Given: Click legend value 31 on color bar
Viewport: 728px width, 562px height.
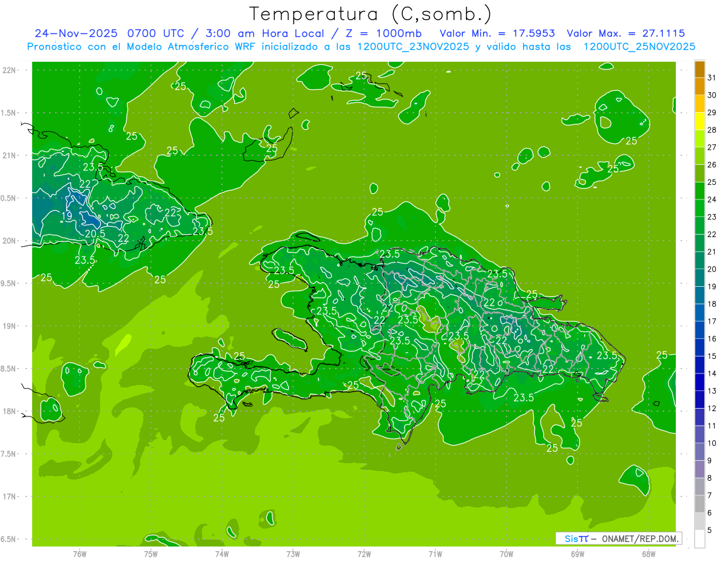Looking at the screenshot, I should point(712,78).
